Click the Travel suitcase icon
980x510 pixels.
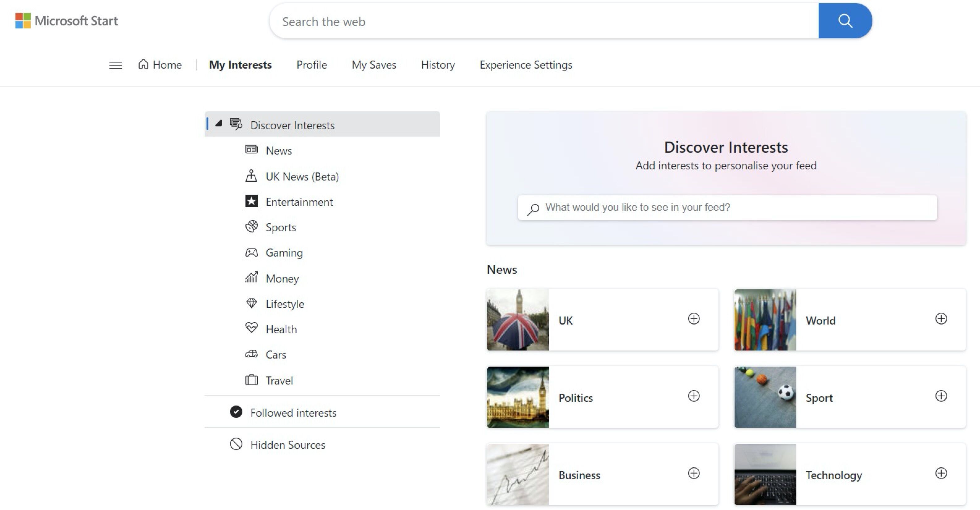tap(251, 380)
